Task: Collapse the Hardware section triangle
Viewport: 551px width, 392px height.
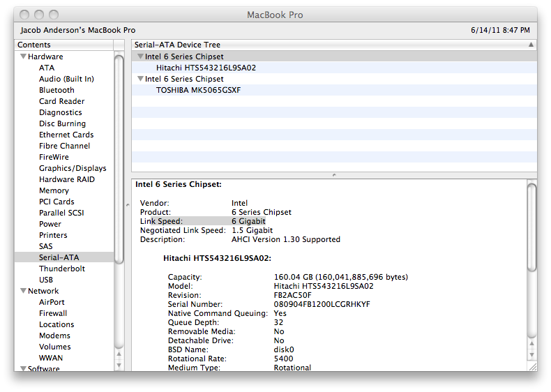Action: 23,56
